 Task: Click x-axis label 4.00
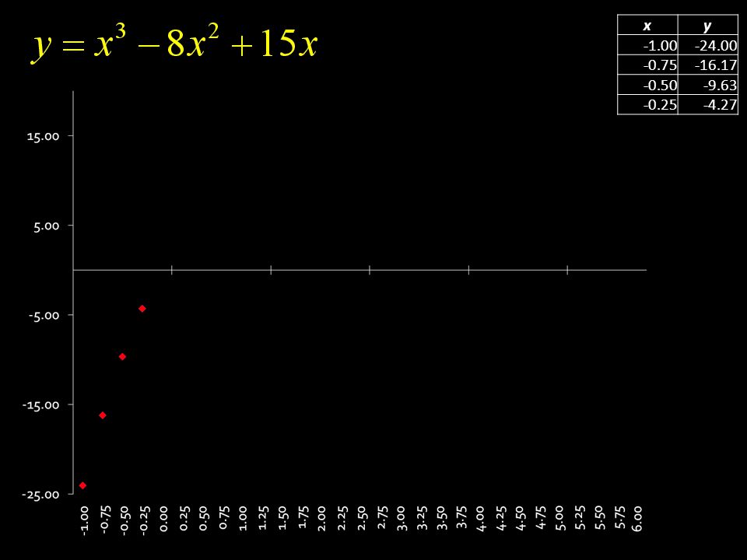(480, 518)
